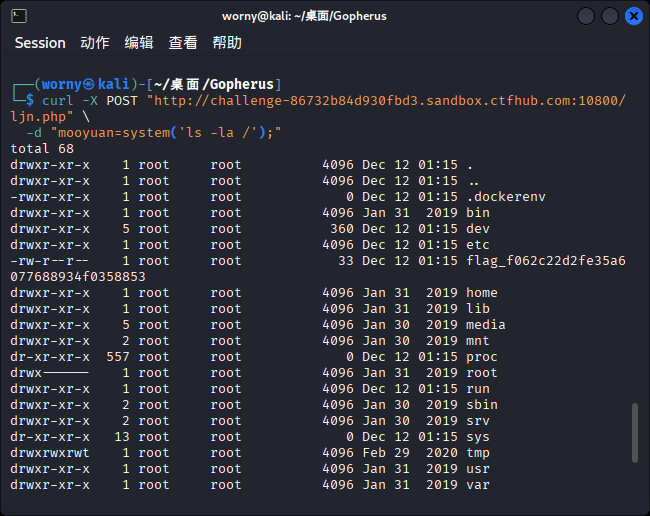The image size is (650, 516).
Task: Click the wrapped text 077688934f0358853
Action: (78, 277)
